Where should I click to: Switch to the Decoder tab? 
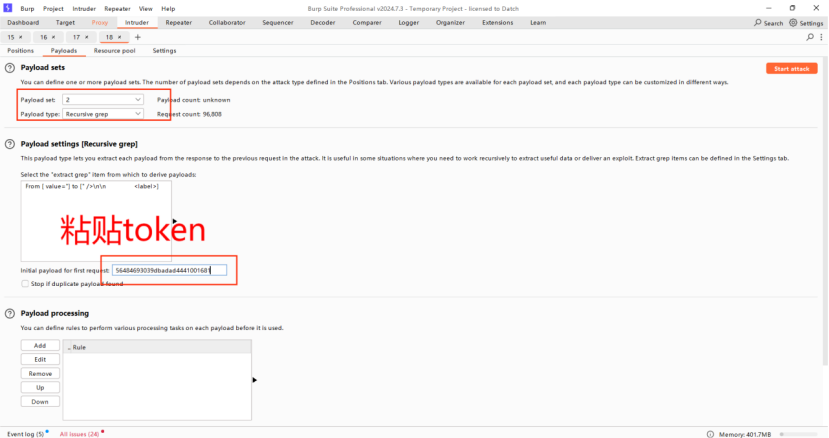tap(323, 23)
